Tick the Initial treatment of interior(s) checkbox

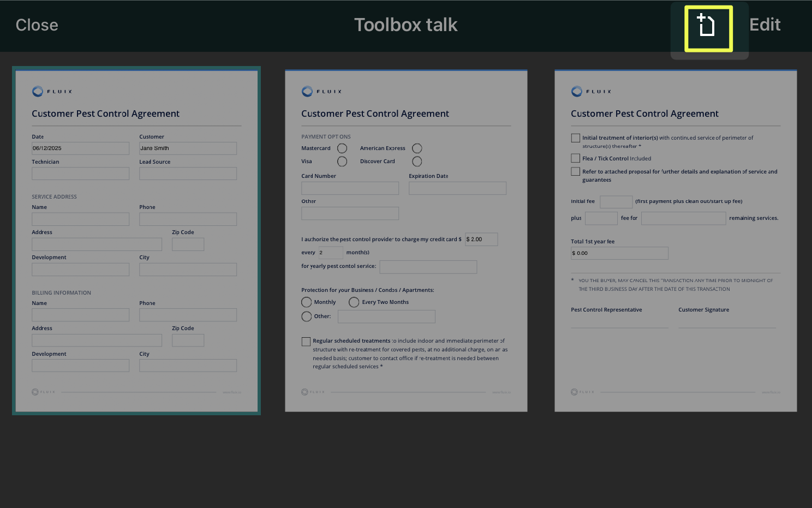point(575,138)
